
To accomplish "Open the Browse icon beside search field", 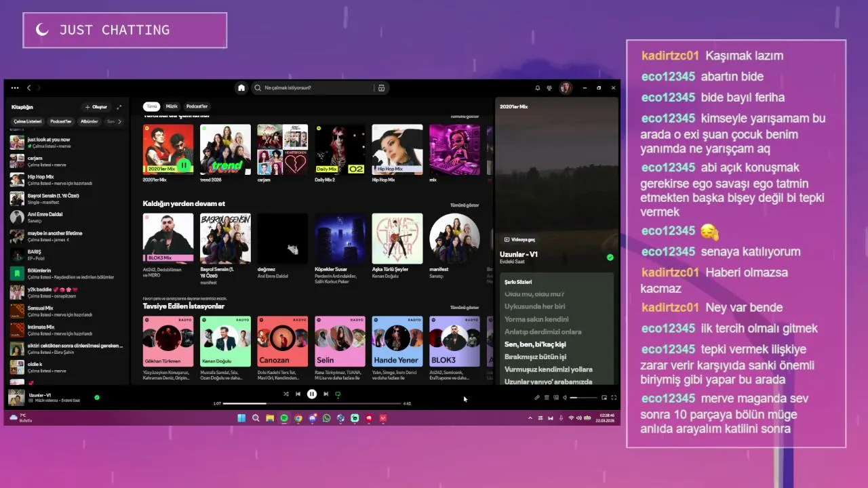I will coord(381,87).
